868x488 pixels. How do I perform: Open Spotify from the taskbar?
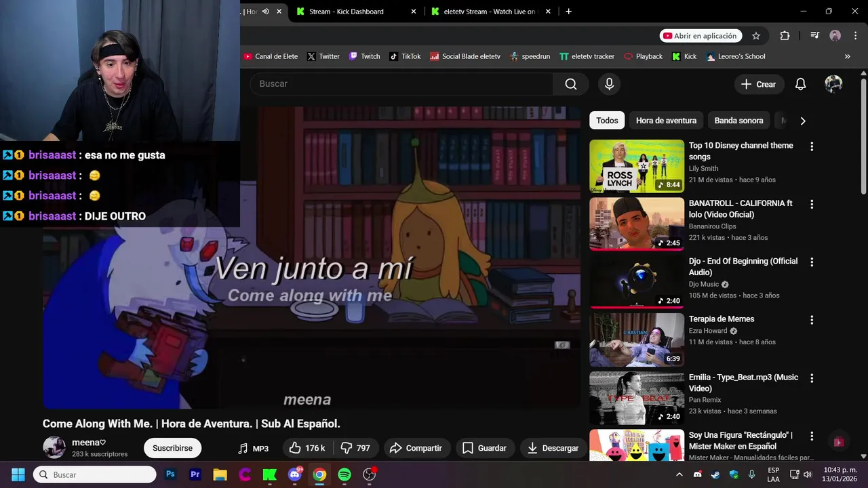coord(344,474)
